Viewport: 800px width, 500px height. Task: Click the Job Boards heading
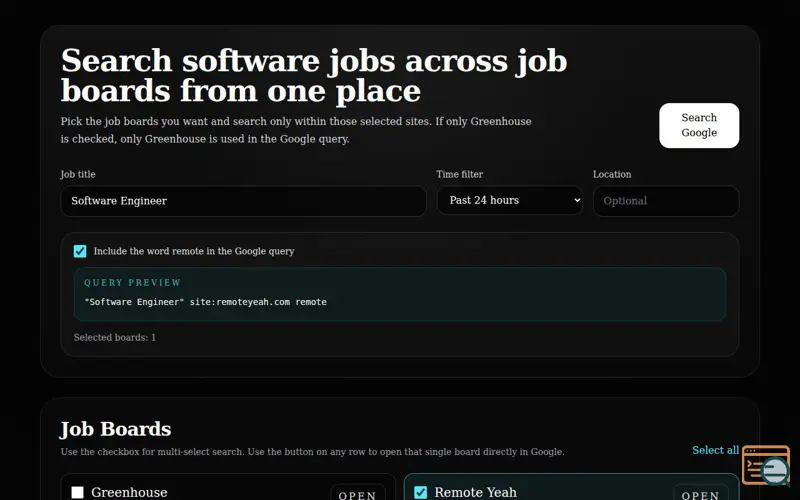coord(116,429)
